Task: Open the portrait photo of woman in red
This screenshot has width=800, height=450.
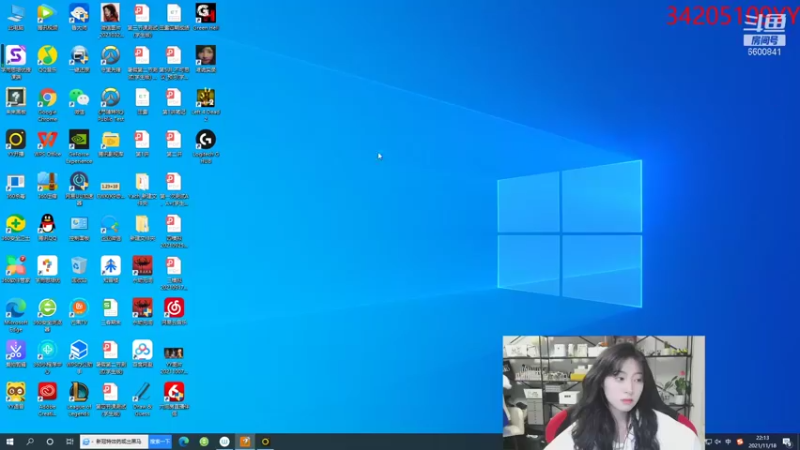Action: 111,20
